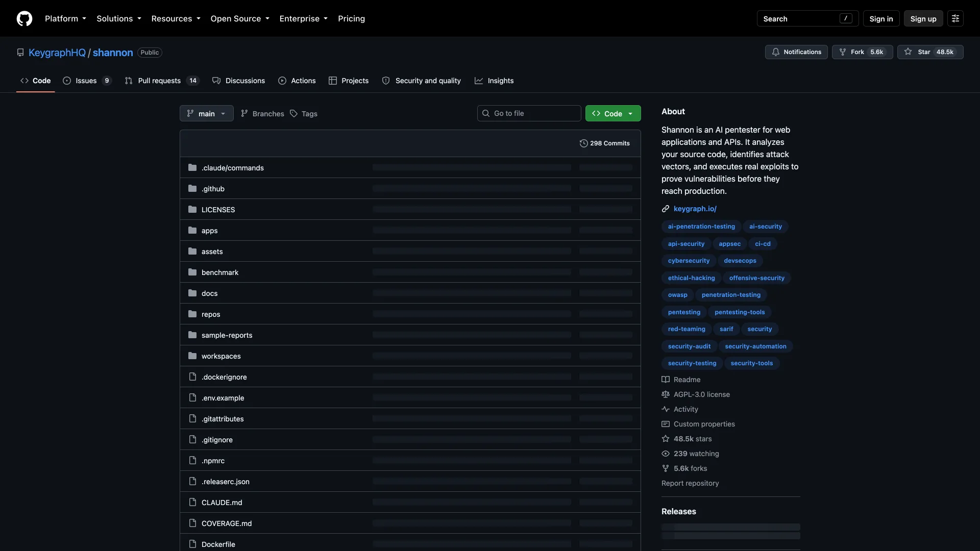Image resolution: width=980 pixels, height=551 pixels.
Task: Click the Notifications bell button
Action: [796, 52]
